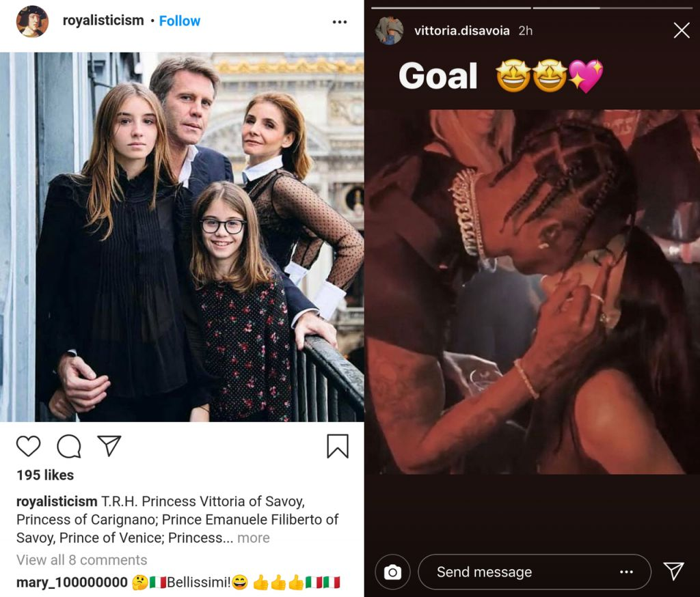View all 8 comments
The width and height of the screenshot is (700, 597).
[x=82, y=560]
